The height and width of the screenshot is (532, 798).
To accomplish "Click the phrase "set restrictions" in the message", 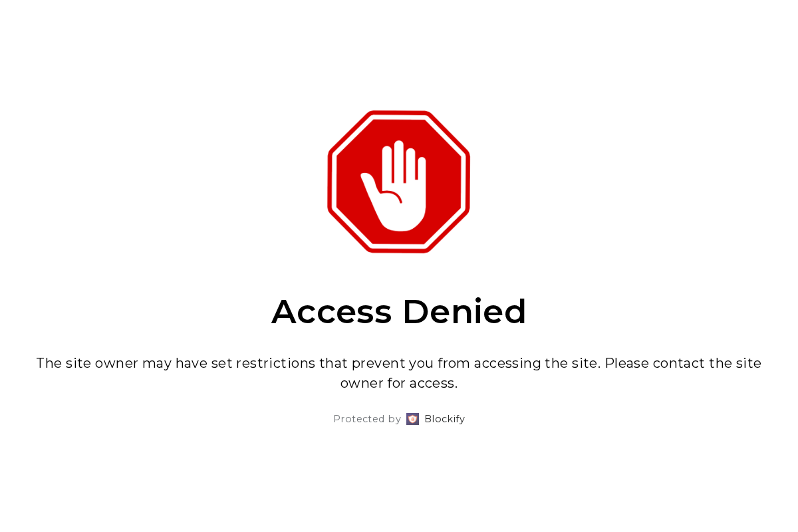I will click(x=263, y=363).
